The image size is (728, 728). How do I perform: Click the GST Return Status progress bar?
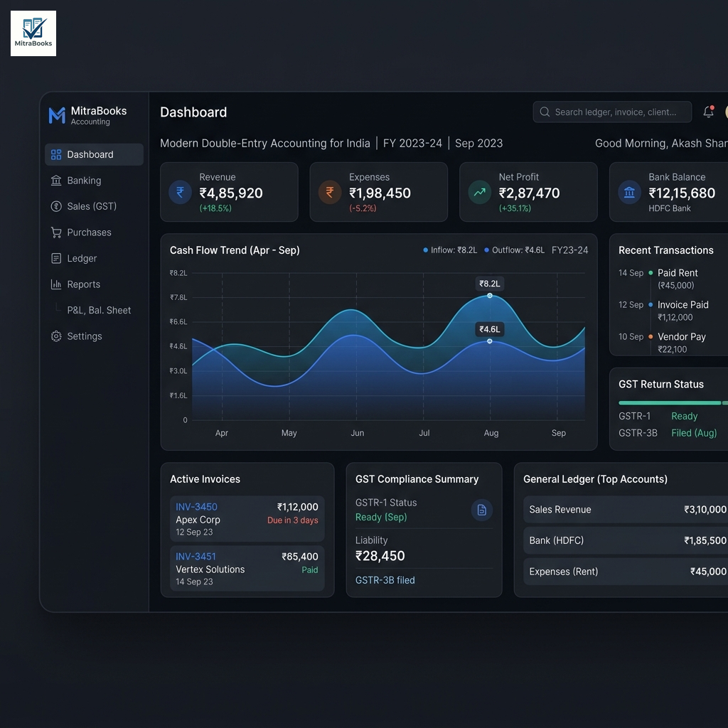point(673,403)
